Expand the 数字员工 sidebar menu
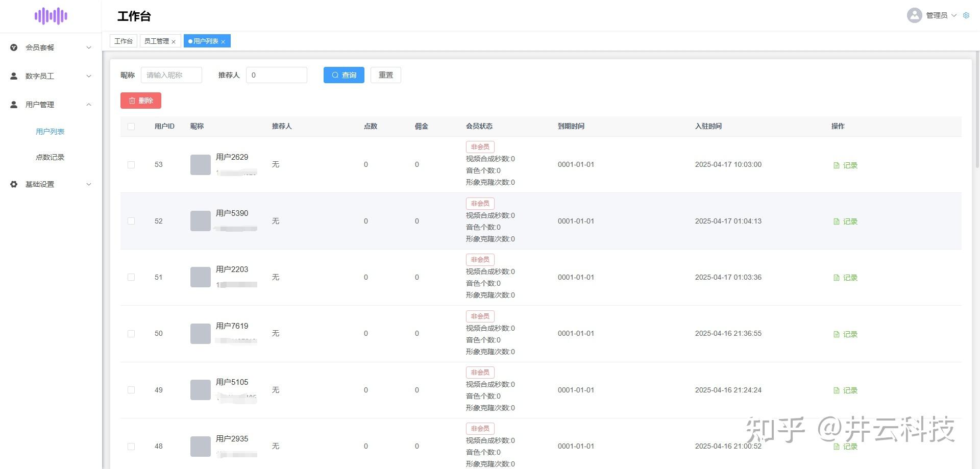 51,76
